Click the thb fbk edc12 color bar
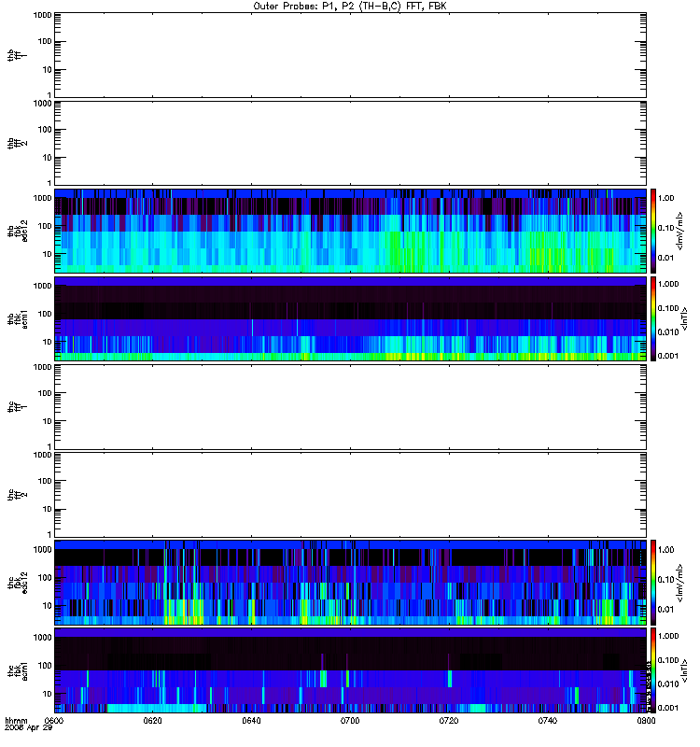This screenshot has width=700, height=747. pos(653,231)
